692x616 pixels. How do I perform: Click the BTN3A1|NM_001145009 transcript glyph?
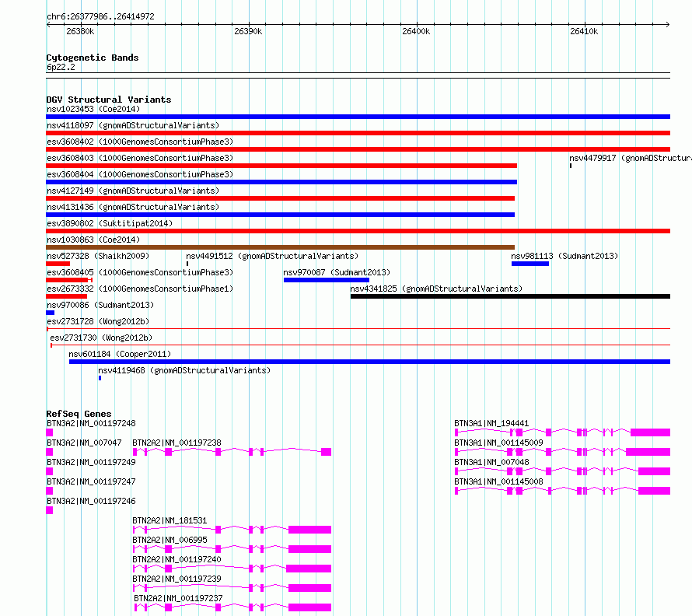[562, 452]
